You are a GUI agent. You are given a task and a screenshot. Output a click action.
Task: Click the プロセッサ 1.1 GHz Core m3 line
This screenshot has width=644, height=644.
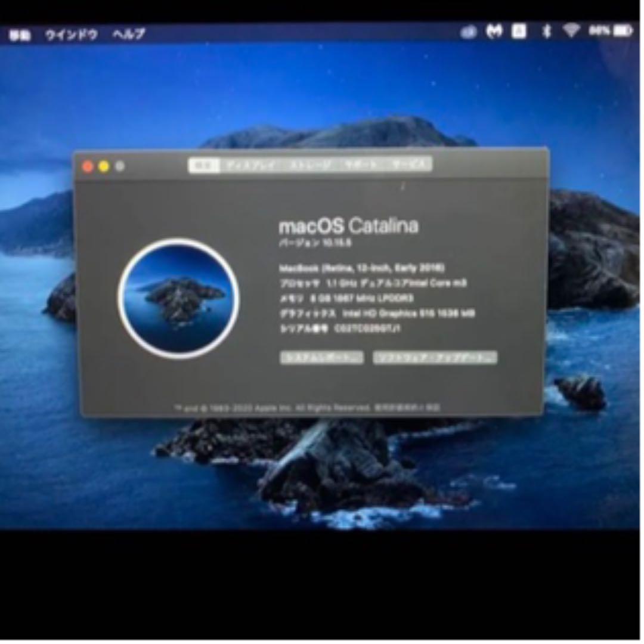point(373,283)
